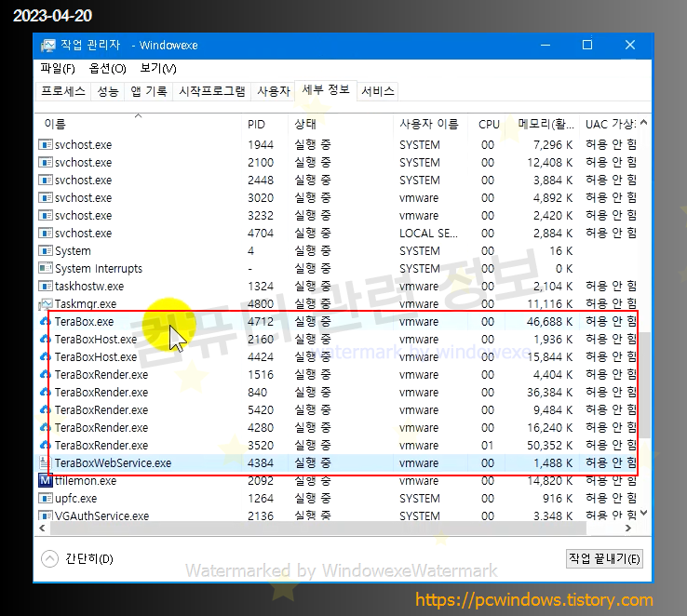Click the taskhostw.exe process icon
The height and width of the screenshot is (616, 687).
(x=45, y=286)
